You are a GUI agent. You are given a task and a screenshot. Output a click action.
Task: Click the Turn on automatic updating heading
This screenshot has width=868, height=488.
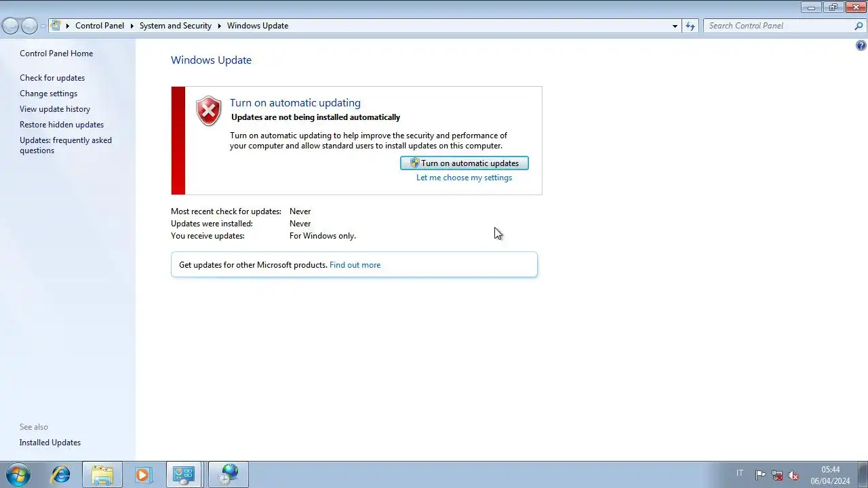pyautogui.click(x=295, y=103)
